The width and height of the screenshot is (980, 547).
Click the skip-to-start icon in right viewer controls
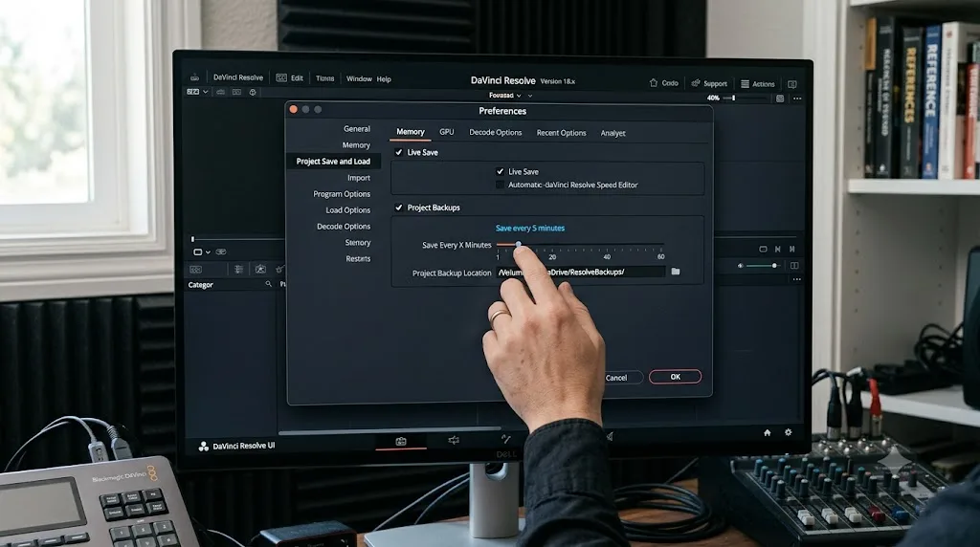(777, 249)
